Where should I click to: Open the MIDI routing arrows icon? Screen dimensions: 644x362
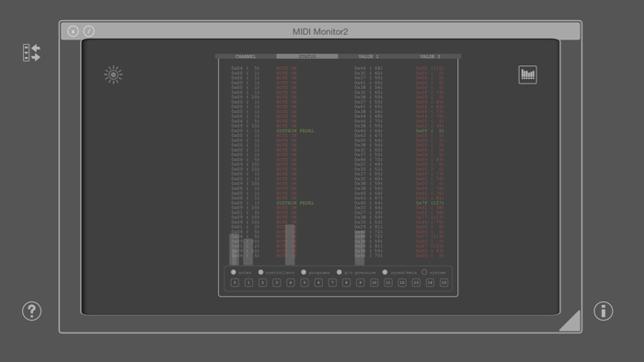point(31,53)
